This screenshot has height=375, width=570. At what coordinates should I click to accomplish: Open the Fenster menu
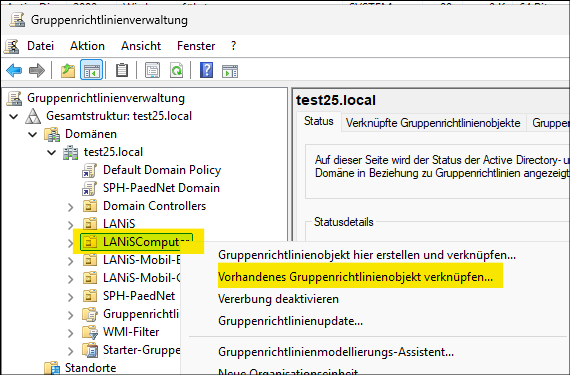tap(196, 46)
